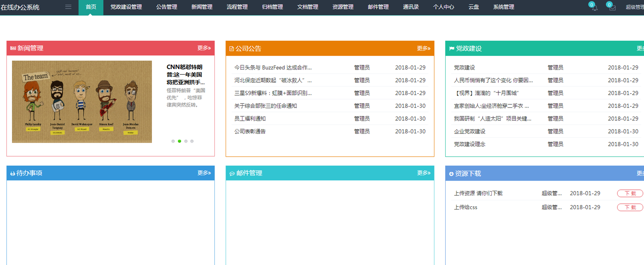
Task: Open 三星S9新爆料 announcement
Action: (273, 93)
